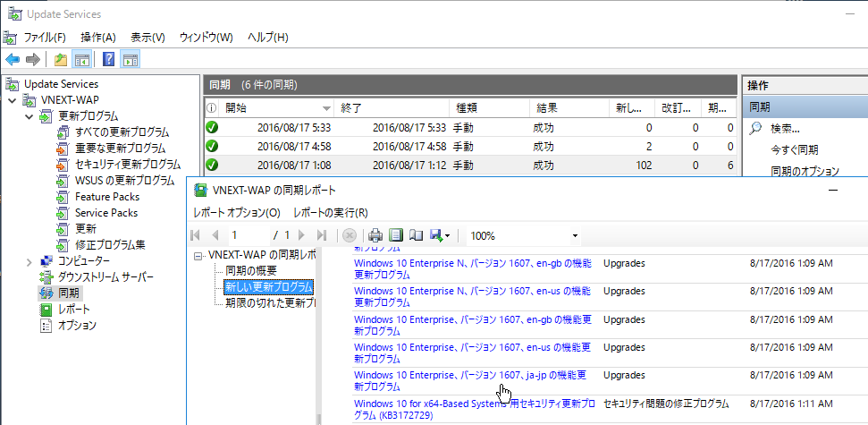The width and height of the screenshot is (868, 425).
Task: Select 期限の切れた更新プログラム in document map
Action: pos(270,303)
